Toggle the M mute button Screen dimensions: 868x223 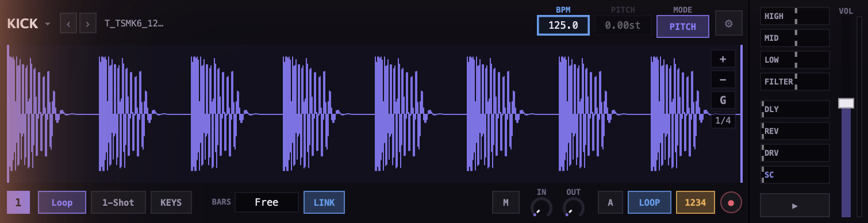click(x=506, y=202)
